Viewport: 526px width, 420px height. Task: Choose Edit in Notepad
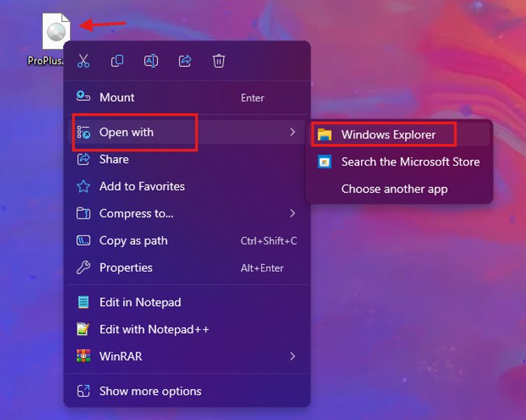[187, 303]
